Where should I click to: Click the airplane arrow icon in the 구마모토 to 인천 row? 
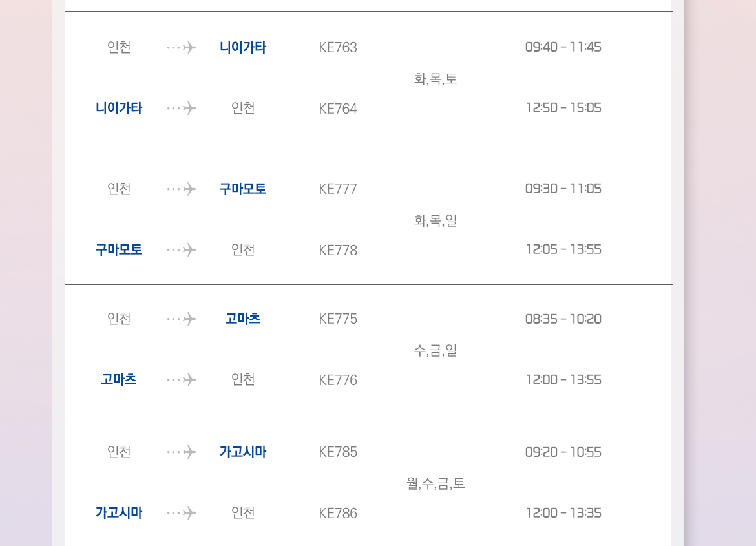pos(182,250)
